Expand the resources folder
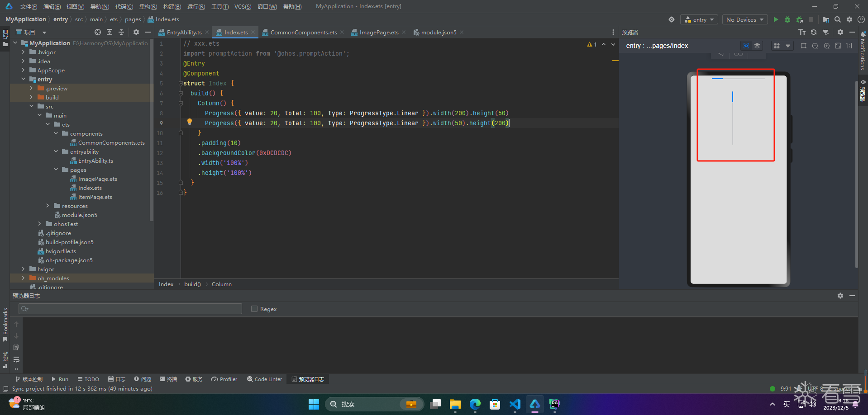The width and height of the screenshot is (868, 415). pos(48,206)
